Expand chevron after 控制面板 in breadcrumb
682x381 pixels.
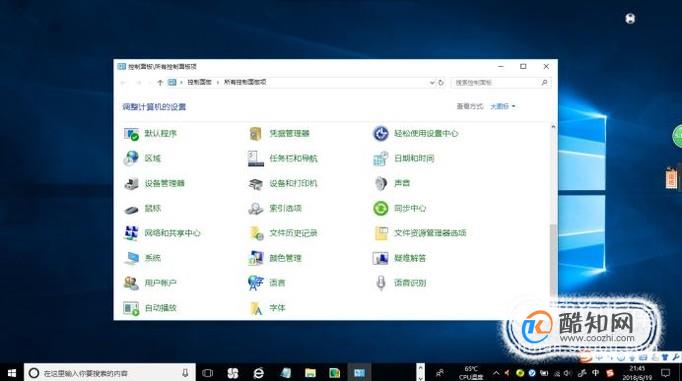(218, 82)
